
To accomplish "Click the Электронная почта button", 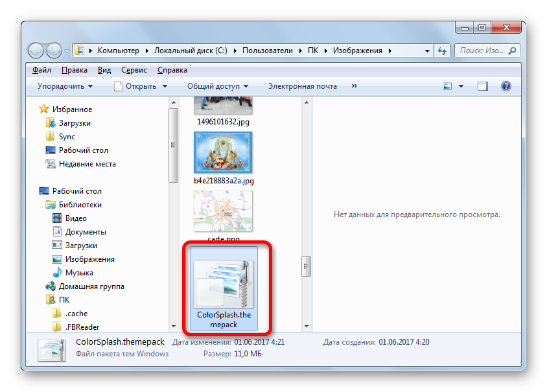I will 302,86.
